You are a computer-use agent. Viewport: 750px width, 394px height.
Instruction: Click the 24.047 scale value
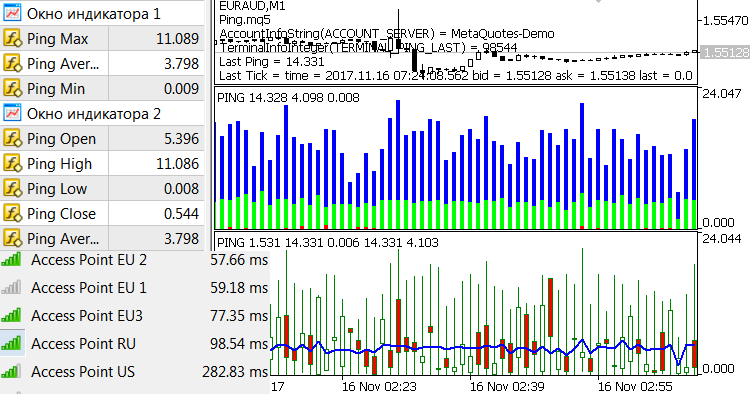pos(722,93)
